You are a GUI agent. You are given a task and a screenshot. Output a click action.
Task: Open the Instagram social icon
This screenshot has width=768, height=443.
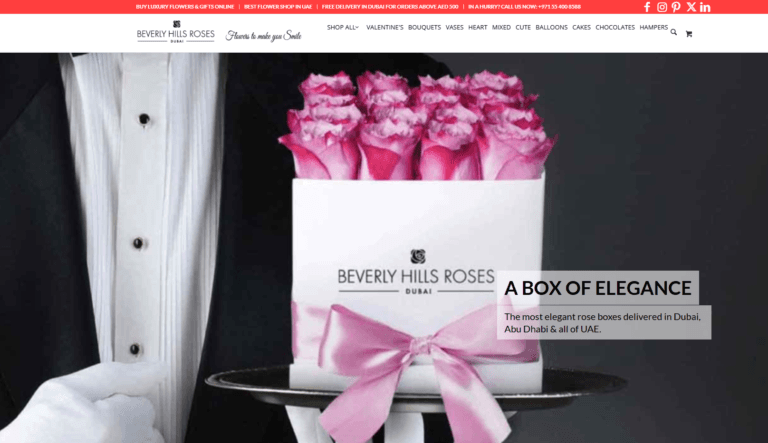point(662,7)
